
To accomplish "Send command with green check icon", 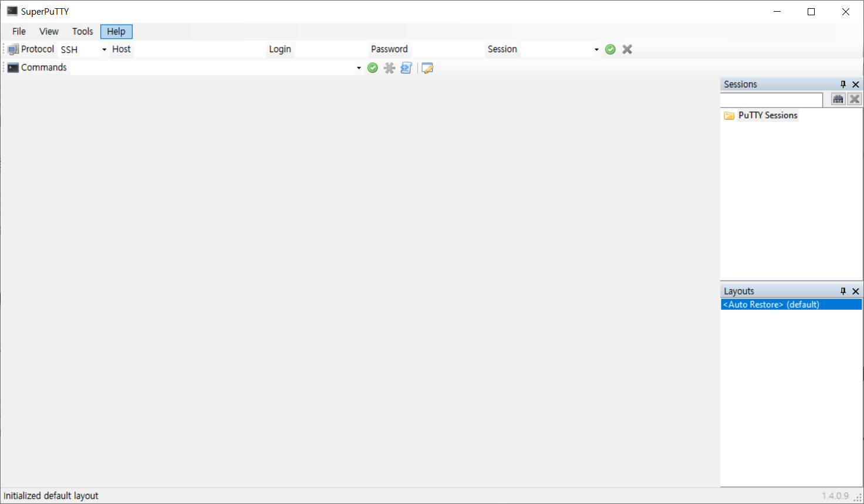I will pyautogui.click(x=373, y=68).
